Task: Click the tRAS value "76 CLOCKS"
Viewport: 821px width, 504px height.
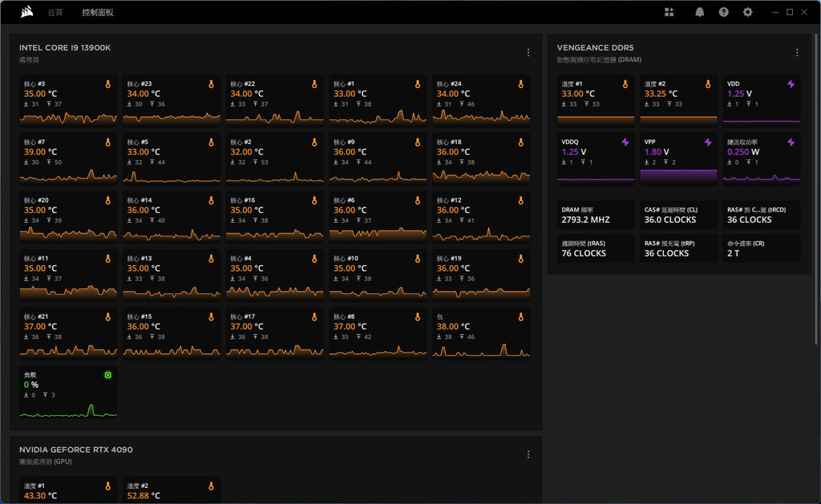Action: click(584, 253)
